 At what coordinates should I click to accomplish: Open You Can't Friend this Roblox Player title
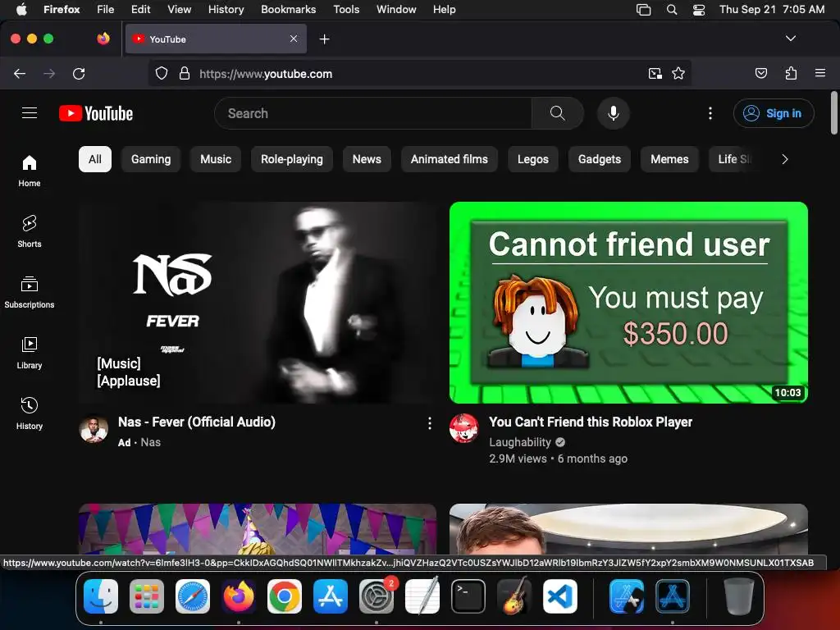591,422
